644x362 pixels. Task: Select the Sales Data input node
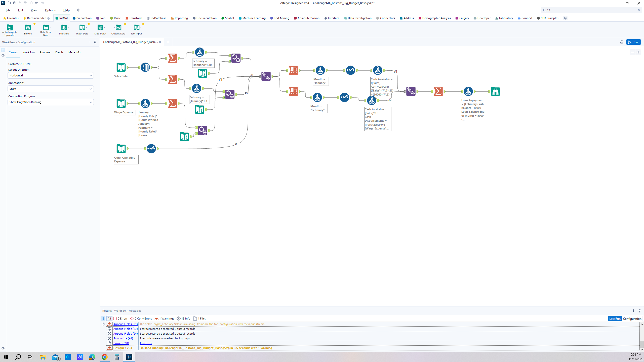tap(121, 67)
